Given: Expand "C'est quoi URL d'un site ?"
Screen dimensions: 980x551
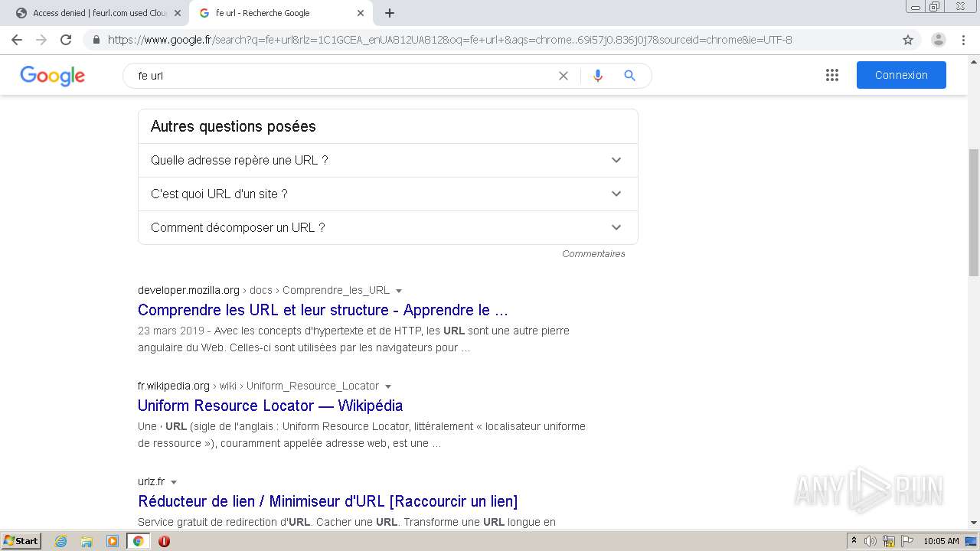Looking at the screenshot, I should pyautogui.click(x=387, y=194).
